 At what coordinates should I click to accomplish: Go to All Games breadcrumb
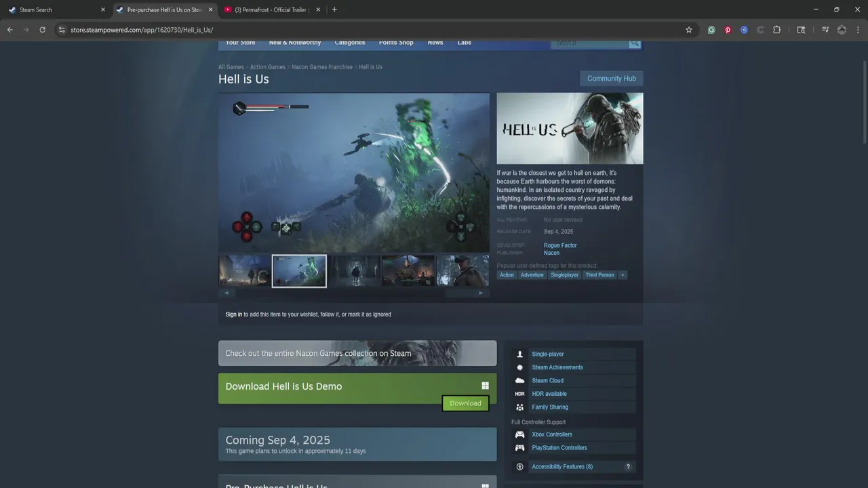pyautogui.click(x=231, y=67)
